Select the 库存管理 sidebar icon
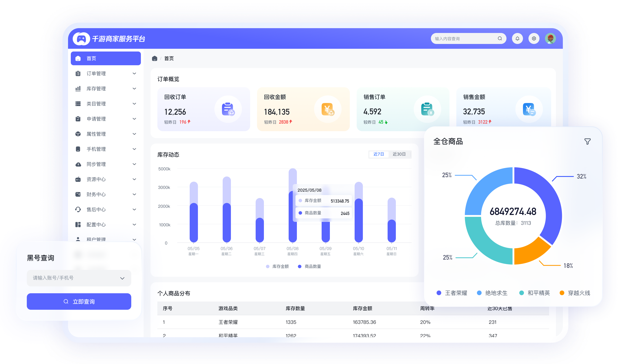624x364 pixels. pyautogui.click(x=78, y=89)
